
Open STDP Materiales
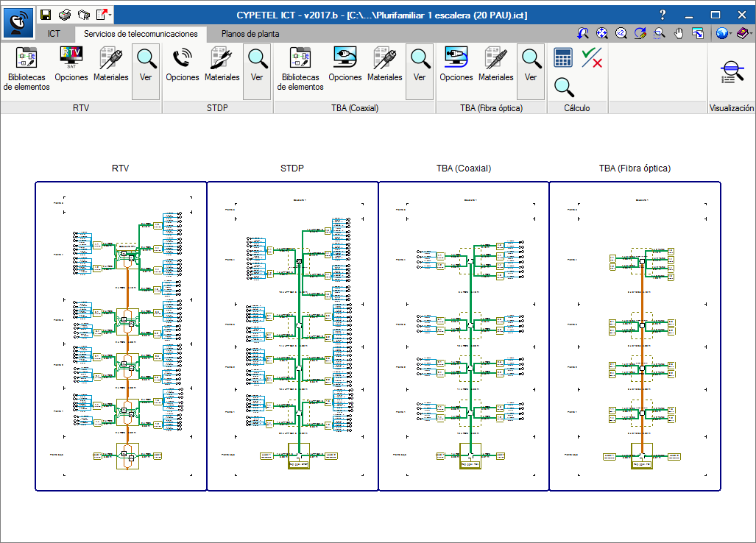click(x=222, y=65)
